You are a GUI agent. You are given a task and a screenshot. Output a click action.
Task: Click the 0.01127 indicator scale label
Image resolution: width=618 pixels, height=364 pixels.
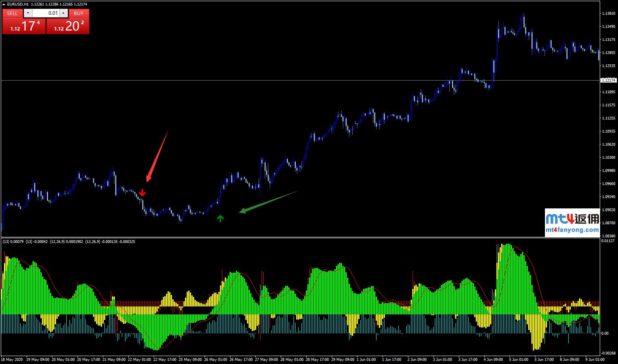(608, 241)
